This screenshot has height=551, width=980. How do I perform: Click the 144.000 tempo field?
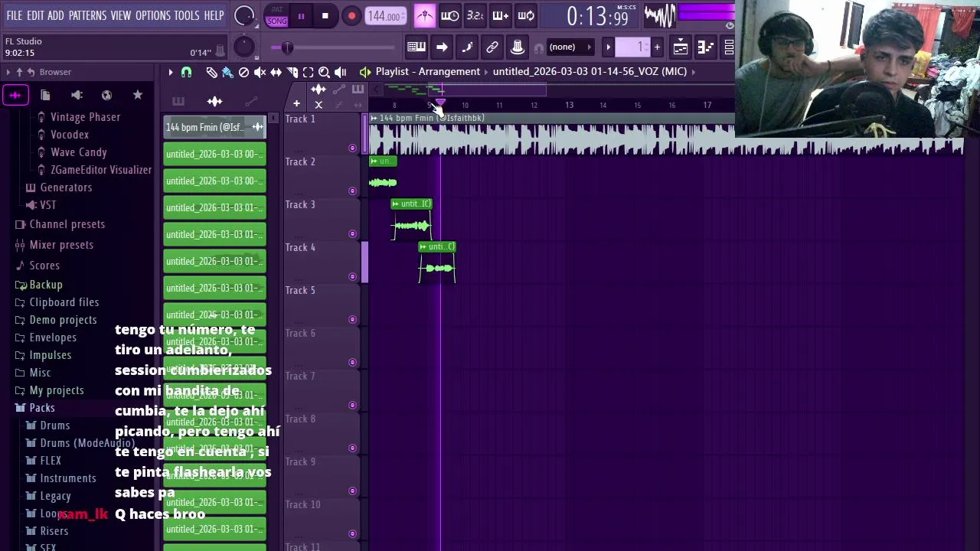click(385, 16)
